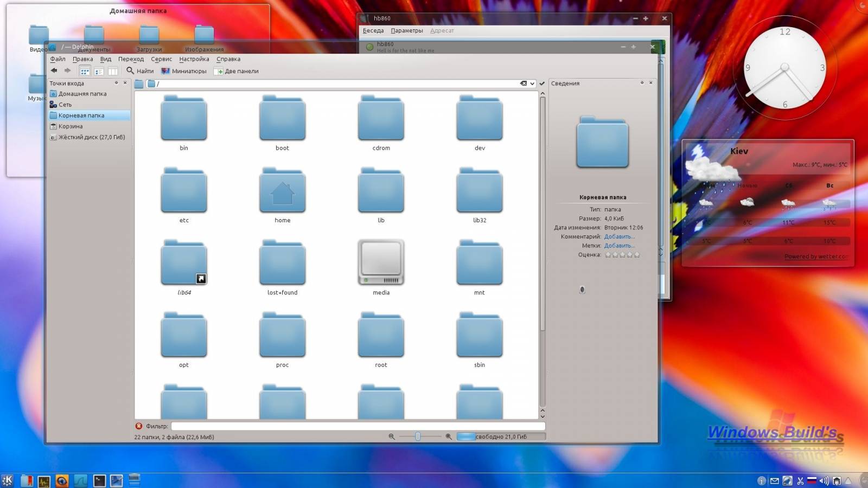This screenshot has width=868, height=488.
Task: Click free space bar свободно 21,0 ГиБ
Action: [x=501, y=436]
